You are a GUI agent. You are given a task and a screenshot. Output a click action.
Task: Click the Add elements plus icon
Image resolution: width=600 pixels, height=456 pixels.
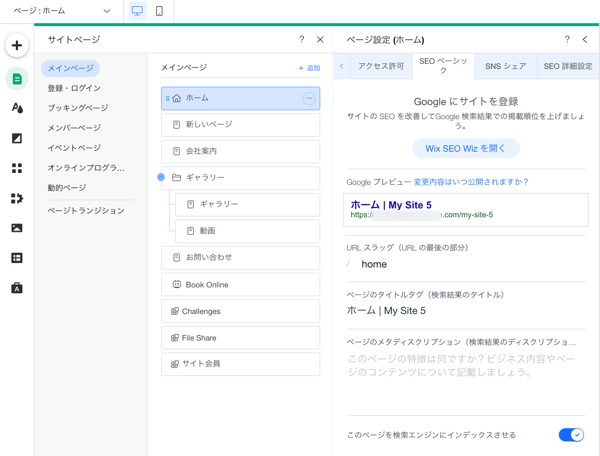click(x=16, y=46)
